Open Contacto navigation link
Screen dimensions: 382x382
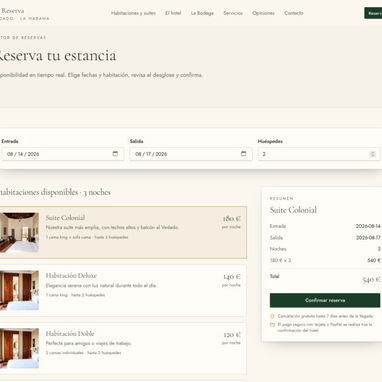294,13
